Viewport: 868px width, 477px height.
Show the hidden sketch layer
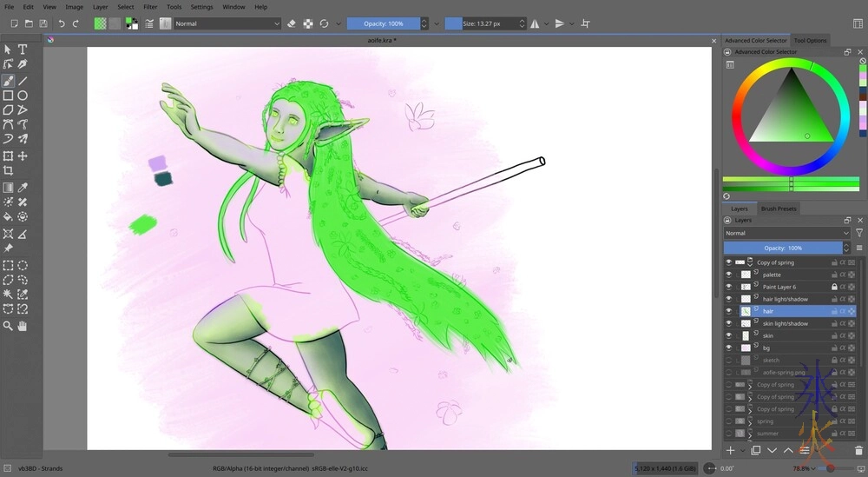[729, 360]
